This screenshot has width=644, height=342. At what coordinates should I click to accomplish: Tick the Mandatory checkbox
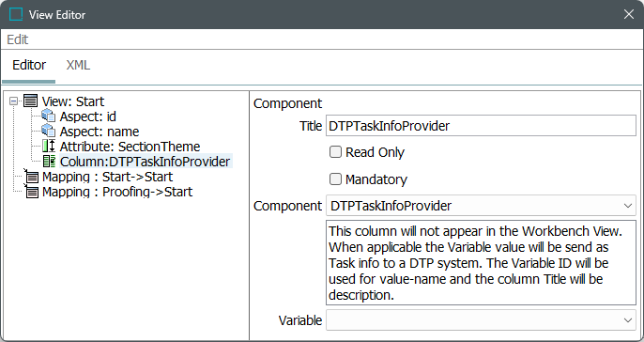click(x=335, y=179)
